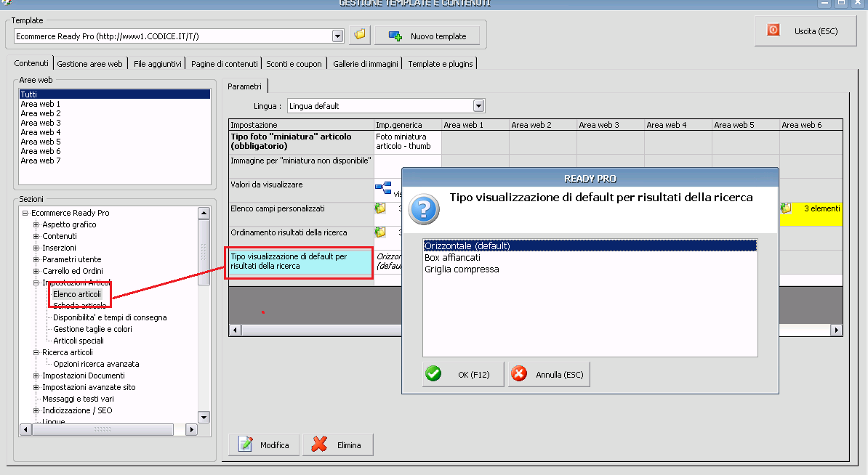868x475 pixels.
Task: Click the folder icon in Elenco campi personalizzati row
Action: (x=380, y=208)
